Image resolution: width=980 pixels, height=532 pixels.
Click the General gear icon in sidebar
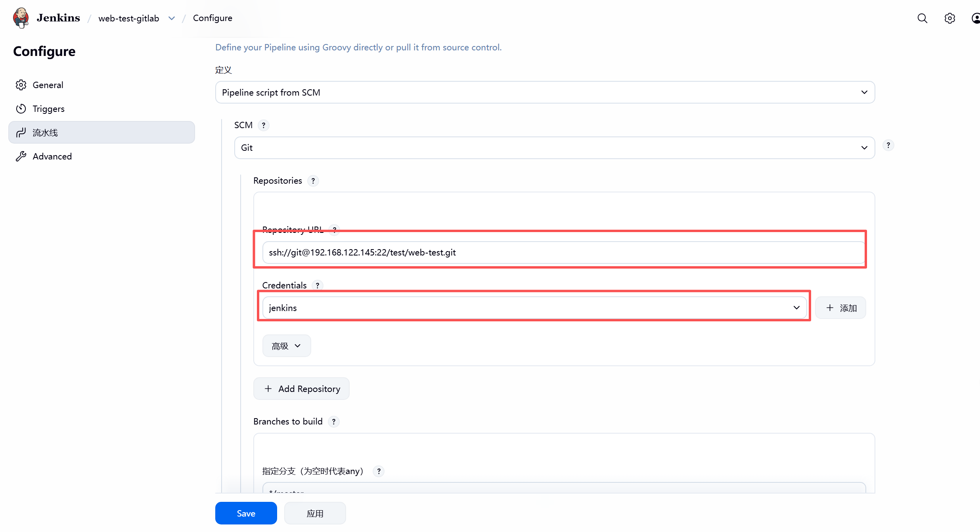click(x=21, y=85)
